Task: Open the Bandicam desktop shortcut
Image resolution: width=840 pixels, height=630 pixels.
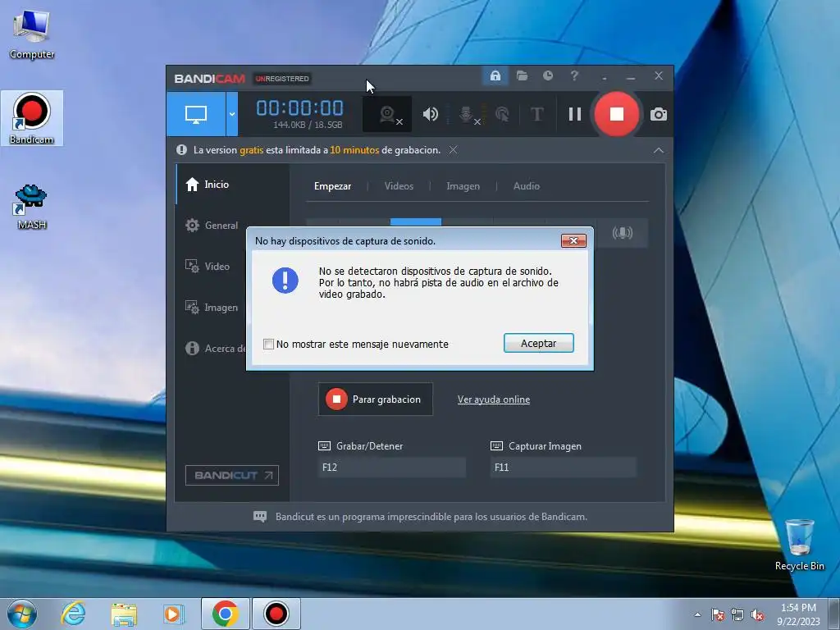Action: [x=32, y=118]
